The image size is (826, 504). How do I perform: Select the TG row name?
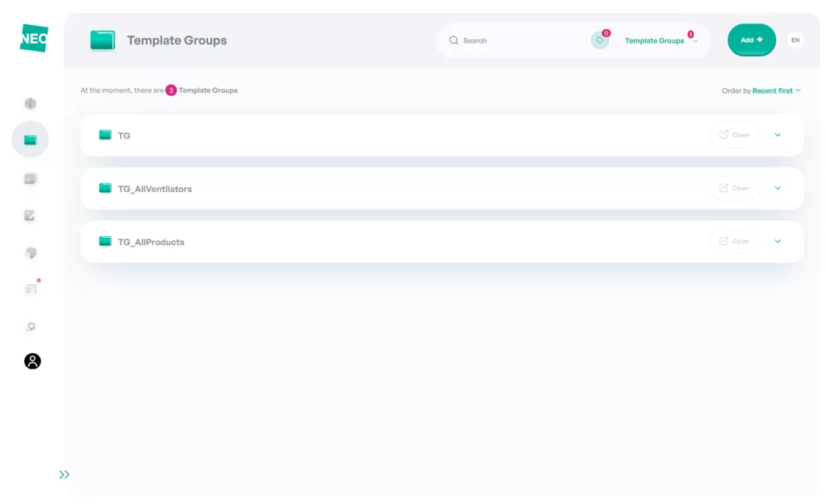pos(123,135)
